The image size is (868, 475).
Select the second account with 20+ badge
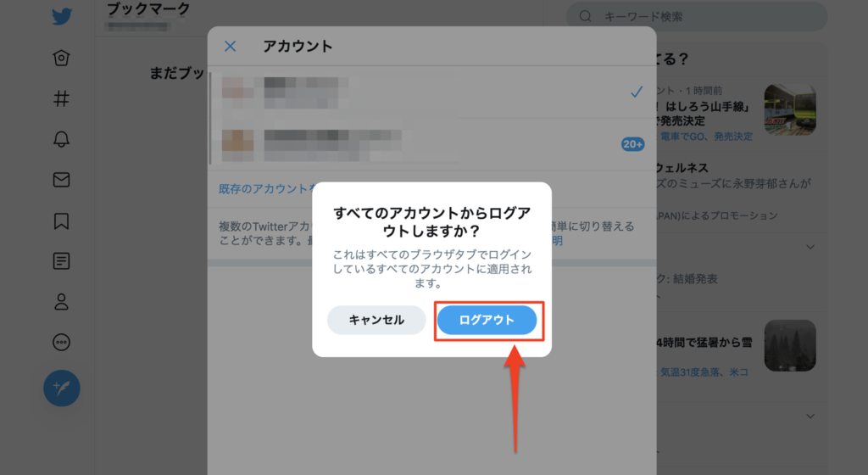pos(431,143)
